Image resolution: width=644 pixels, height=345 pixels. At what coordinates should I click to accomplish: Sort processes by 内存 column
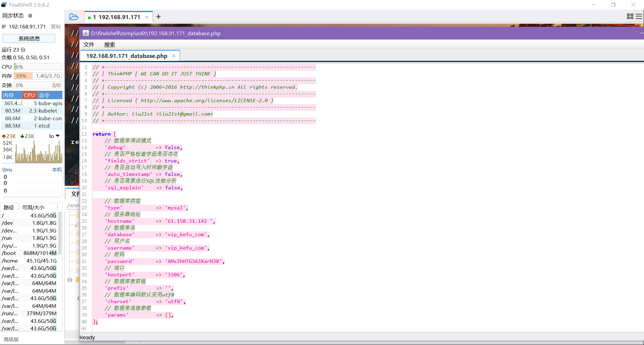click(x=12, y=95)
